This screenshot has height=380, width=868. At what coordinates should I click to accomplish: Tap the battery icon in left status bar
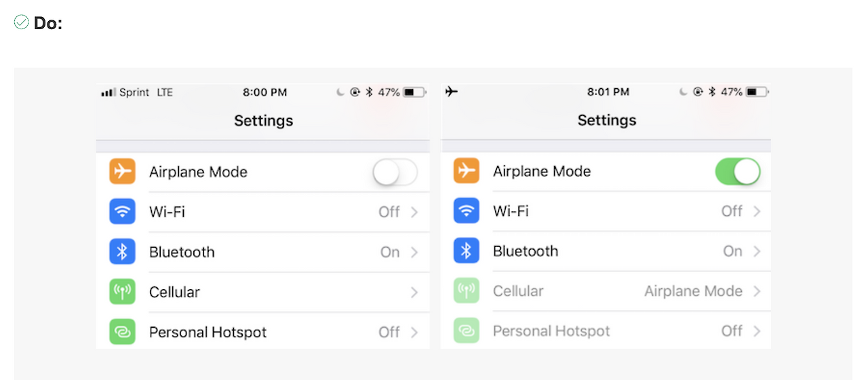tap(414, 92)
